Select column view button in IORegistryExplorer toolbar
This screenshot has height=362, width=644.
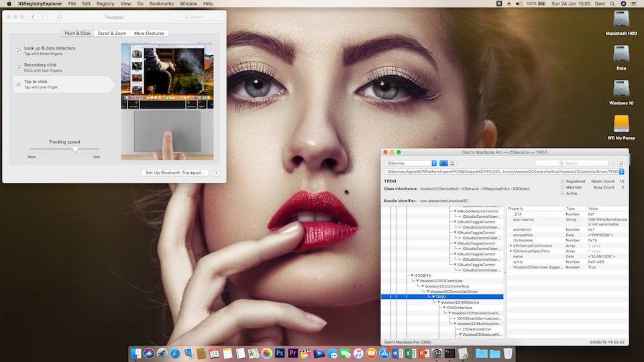[452, 164]
